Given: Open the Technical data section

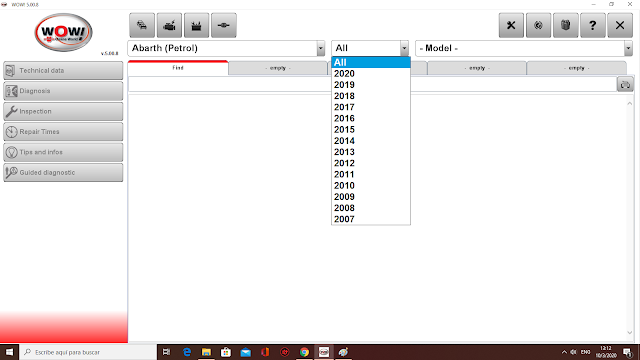Looking at the screenshot, I should click(63, 71).
